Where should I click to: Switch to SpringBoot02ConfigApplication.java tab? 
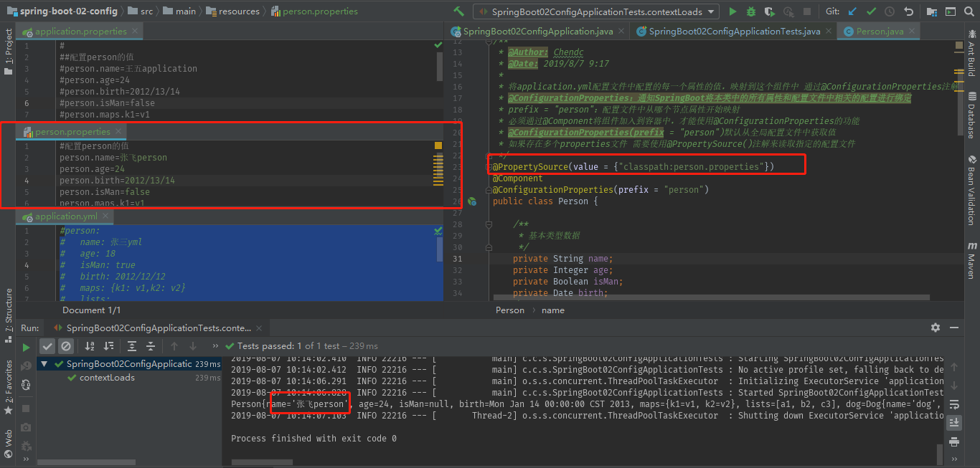point(537,32)
